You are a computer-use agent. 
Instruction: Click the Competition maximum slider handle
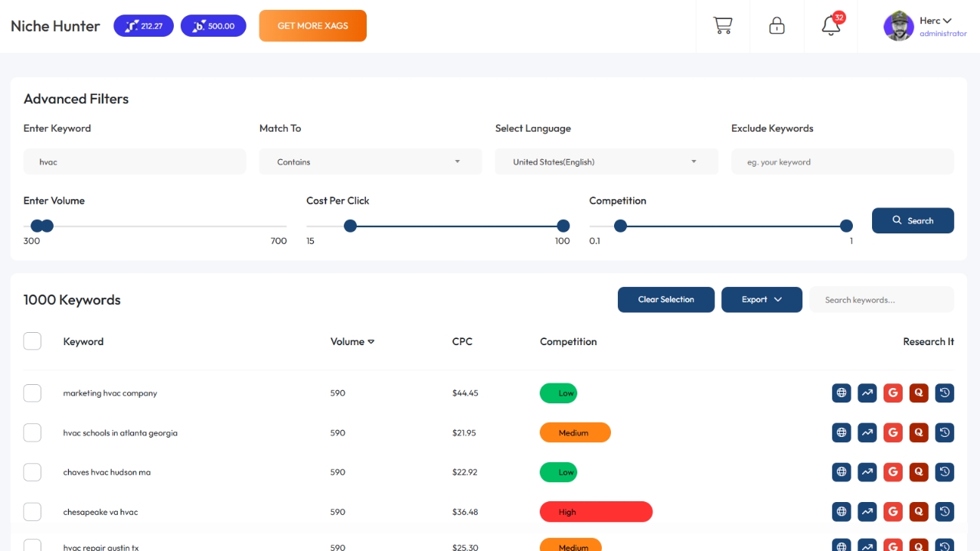[846, 226]
